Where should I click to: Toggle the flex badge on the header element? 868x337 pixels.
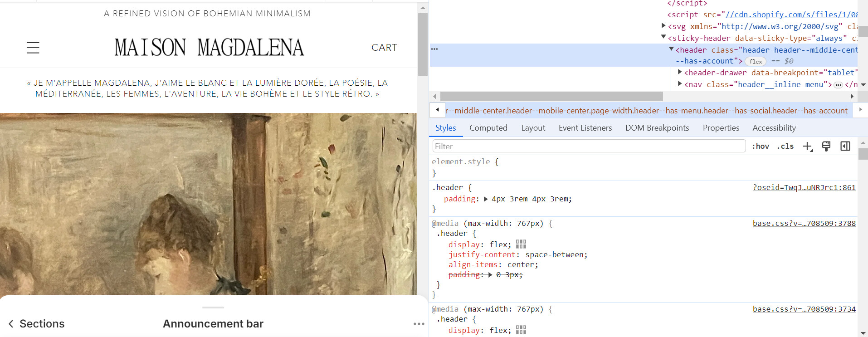[x=756, y=61]
